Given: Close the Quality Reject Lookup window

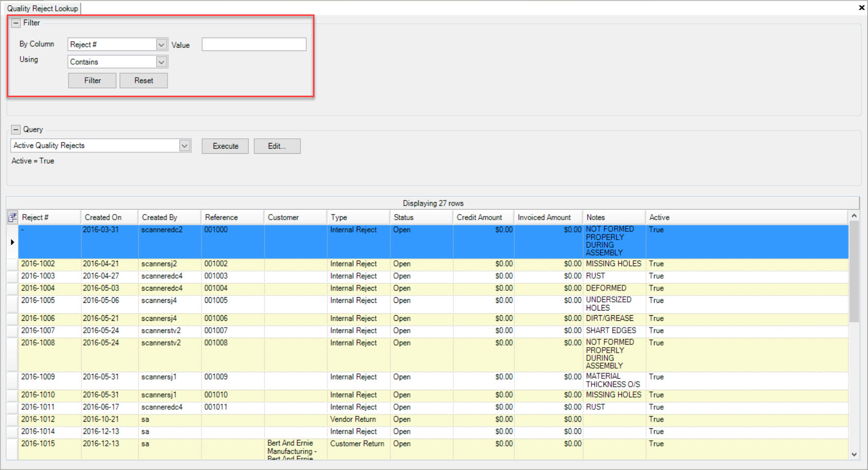Looking at the screenshot, I should (x=862, y=8).
